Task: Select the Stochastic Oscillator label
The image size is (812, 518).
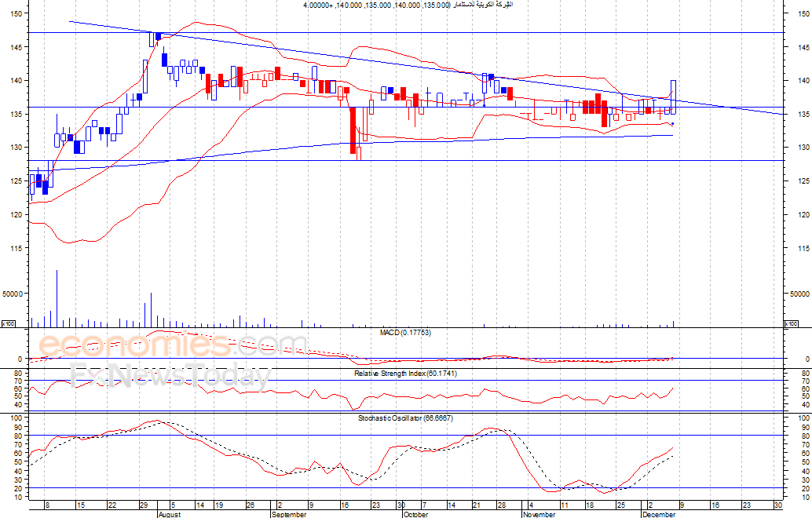Action: (x=405, y=418)
